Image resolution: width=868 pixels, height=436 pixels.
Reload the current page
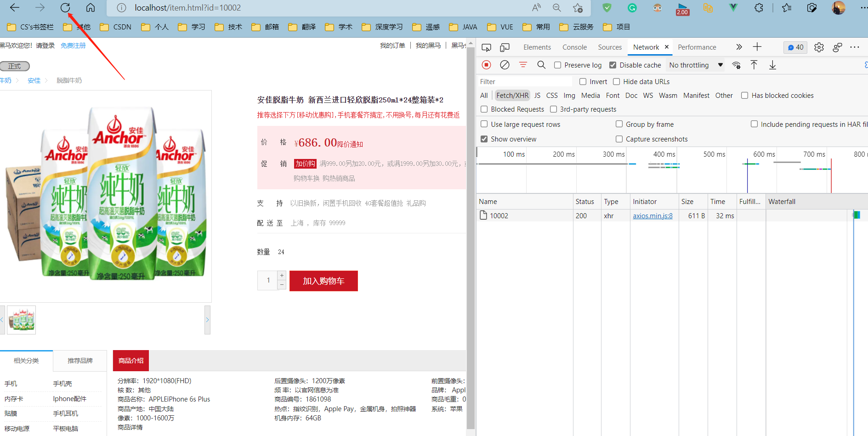pos(65,8)
